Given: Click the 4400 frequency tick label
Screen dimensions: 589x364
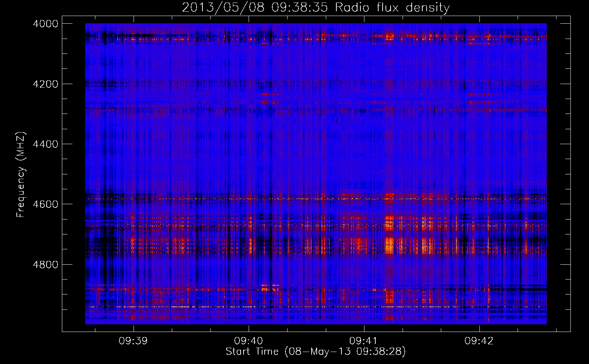Looking at the screenshot, I should (46, 144).
